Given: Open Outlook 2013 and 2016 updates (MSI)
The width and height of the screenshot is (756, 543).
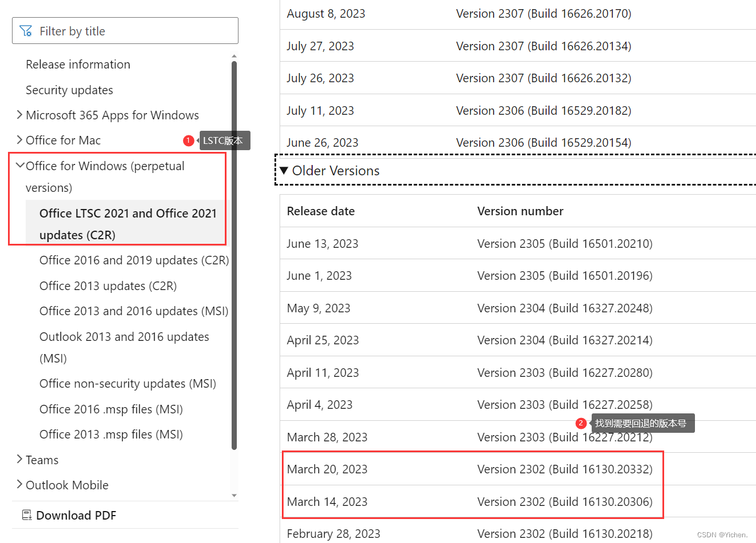Looking at the screenshot, I should (x=124, y=347).
